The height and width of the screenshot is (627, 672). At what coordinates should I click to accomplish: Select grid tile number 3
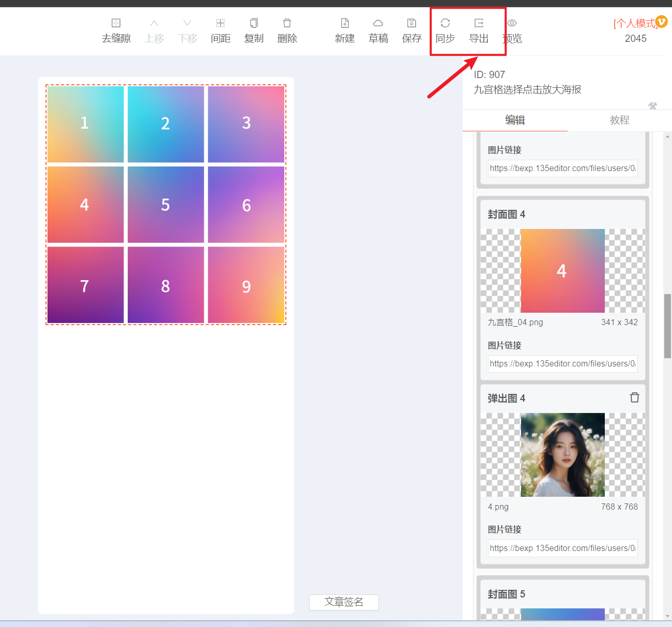tap(246, 124)
